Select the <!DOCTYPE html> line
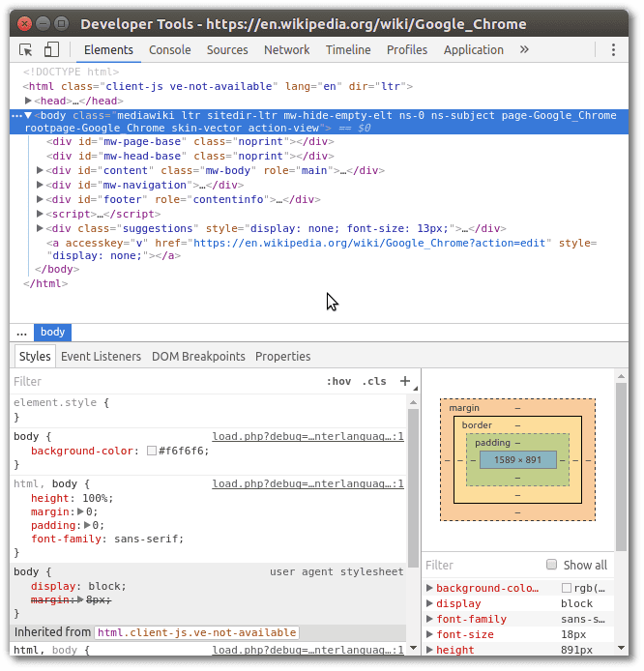This screenshot has height=671, width=644. [71, 72]
